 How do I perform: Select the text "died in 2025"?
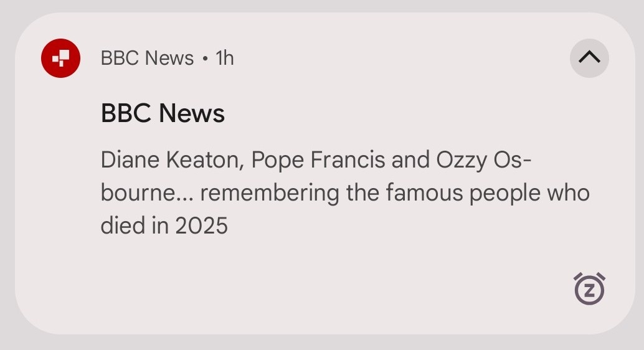click(x=164, y=225)
